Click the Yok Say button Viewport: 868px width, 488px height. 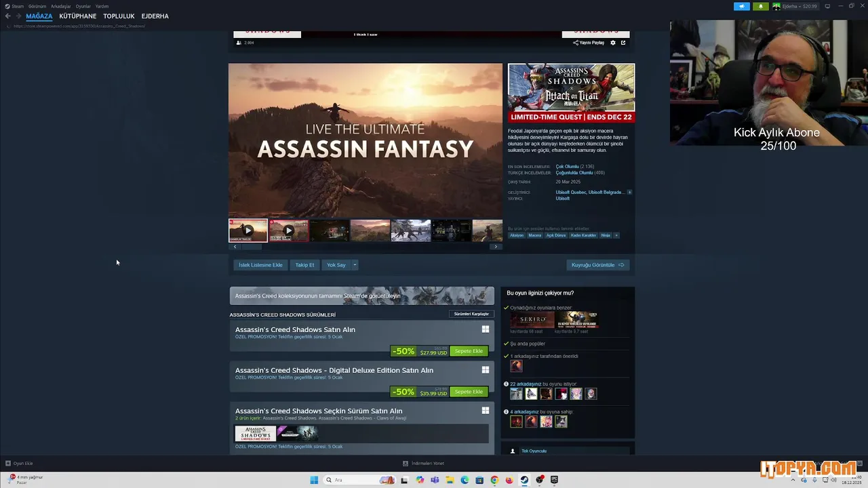336,265
